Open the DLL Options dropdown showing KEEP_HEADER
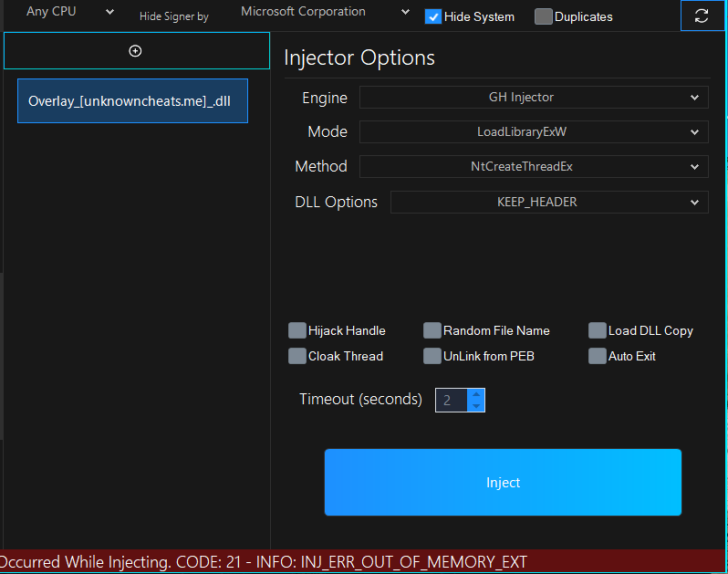Screen dimensions: 728x574 point(550,203)
